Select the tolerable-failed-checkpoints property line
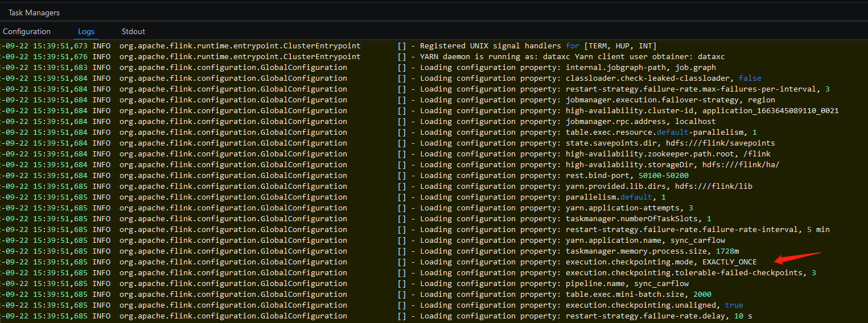 click(x=408, y=273)
